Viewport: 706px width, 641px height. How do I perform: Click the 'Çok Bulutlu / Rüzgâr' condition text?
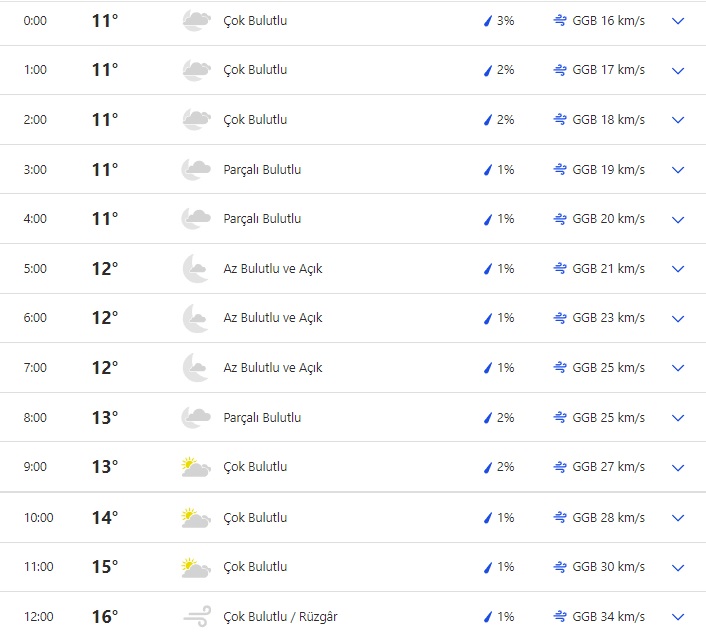point(280,616)
